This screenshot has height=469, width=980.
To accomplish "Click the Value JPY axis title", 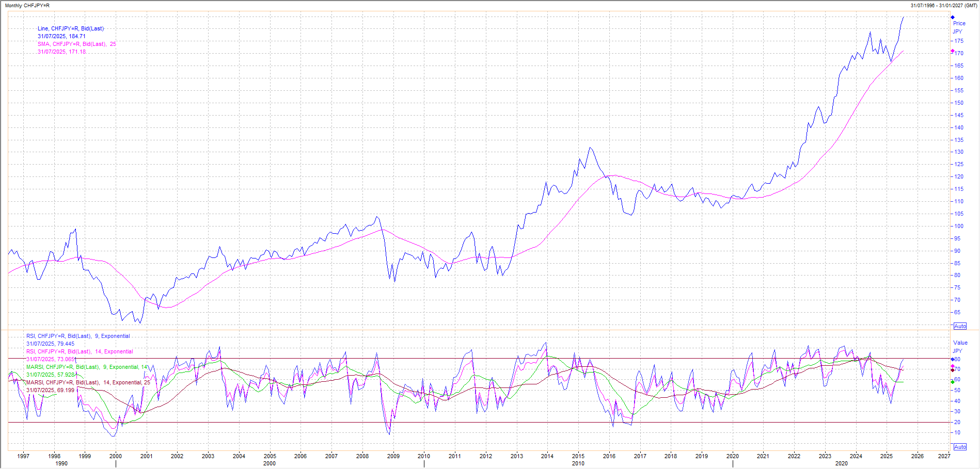I will click(960, 343).
